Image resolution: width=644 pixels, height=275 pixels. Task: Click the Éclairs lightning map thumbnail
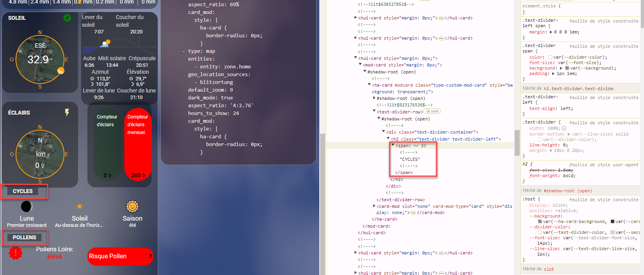pyautogui.click(x=40, y=154)
